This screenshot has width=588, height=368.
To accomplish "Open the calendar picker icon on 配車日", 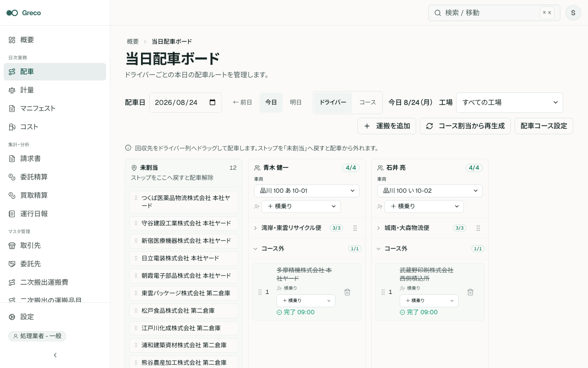I will click(213, 103).
